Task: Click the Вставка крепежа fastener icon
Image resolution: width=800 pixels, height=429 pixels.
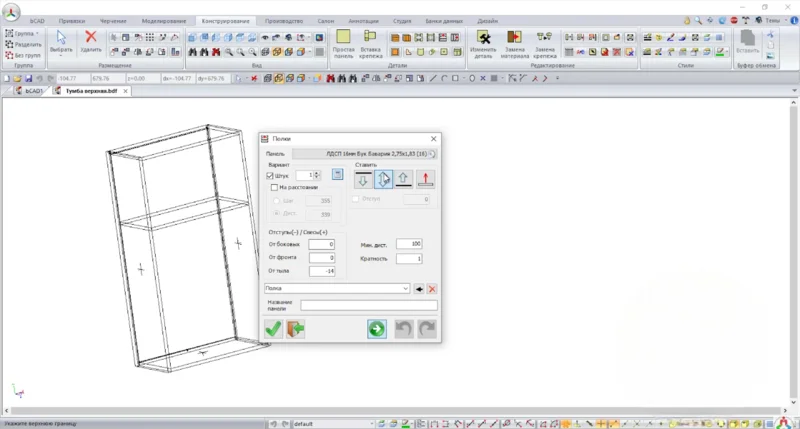Action: click(370, 41)
